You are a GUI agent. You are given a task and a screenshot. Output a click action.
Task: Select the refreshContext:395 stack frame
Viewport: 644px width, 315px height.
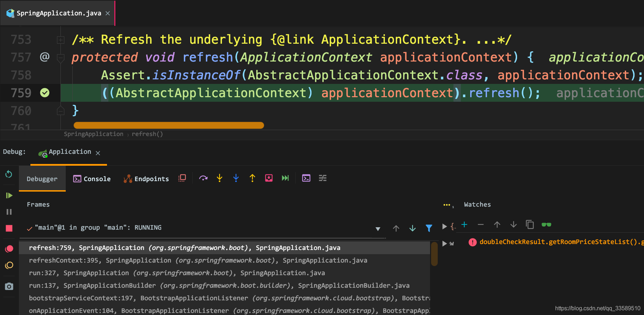click(x=198, y=260)
